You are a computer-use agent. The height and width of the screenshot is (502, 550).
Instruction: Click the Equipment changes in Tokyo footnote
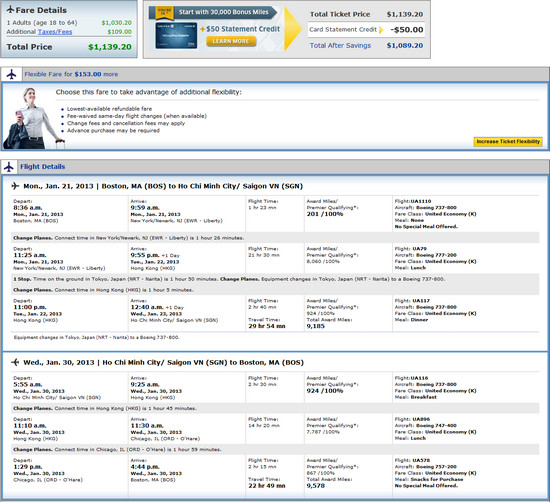tap(96, 337)
